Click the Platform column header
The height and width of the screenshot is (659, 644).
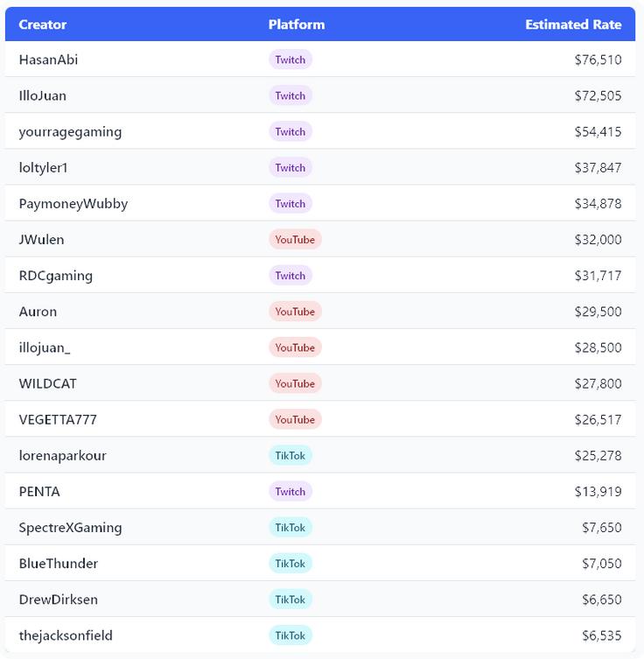click(297, 25)
